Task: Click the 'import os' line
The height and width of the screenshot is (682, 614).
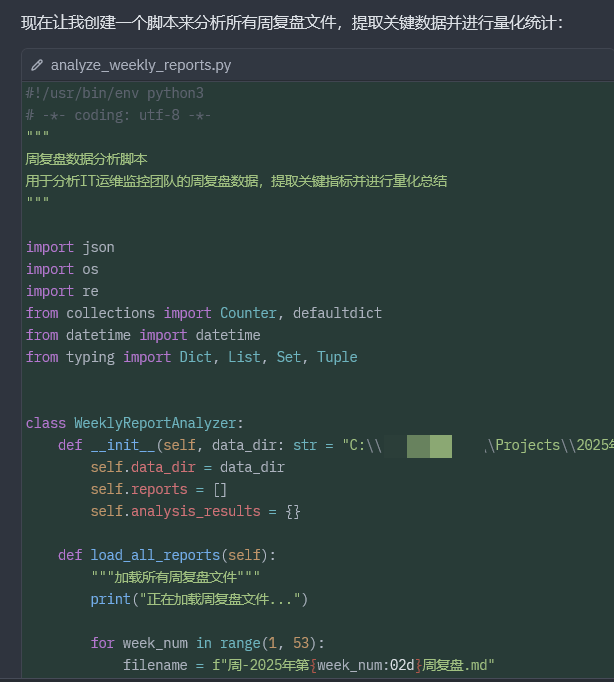Action: click(x=62, y=269)
